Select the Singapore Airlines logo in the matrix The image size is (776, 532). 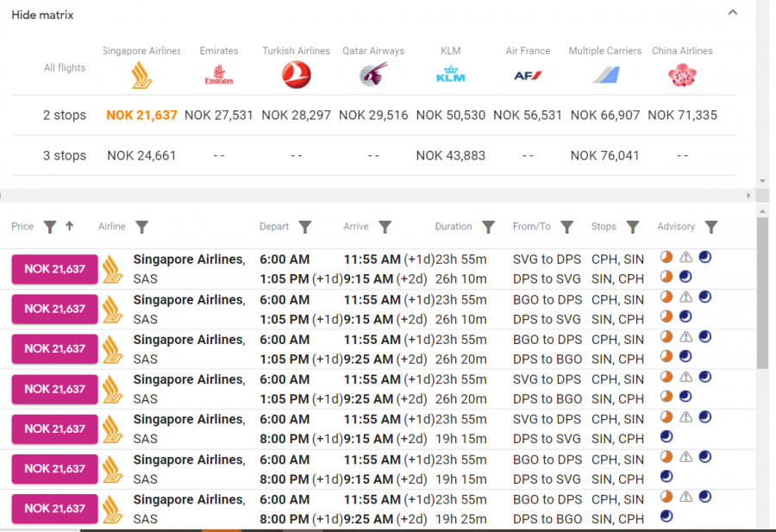click(141, 75)
